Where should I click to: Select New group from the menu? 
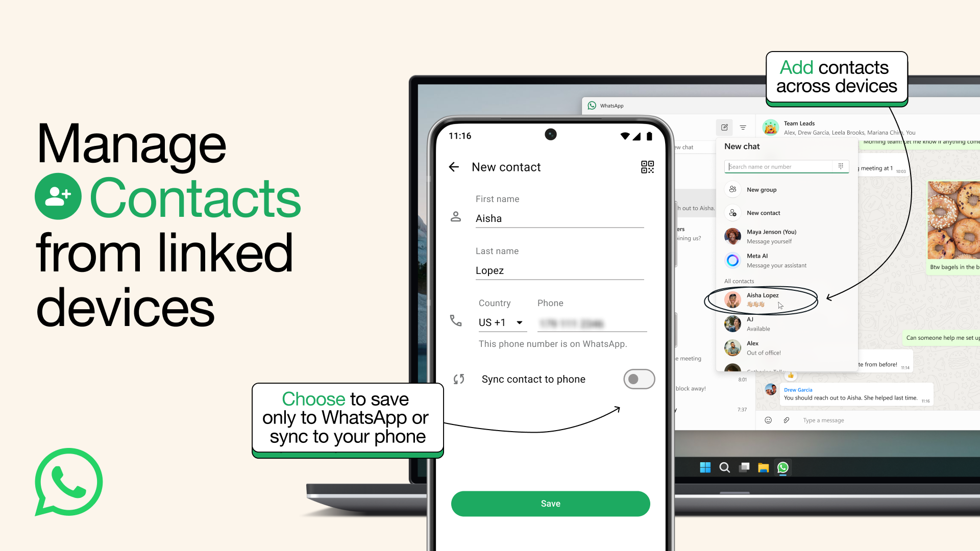coord(761,189)
